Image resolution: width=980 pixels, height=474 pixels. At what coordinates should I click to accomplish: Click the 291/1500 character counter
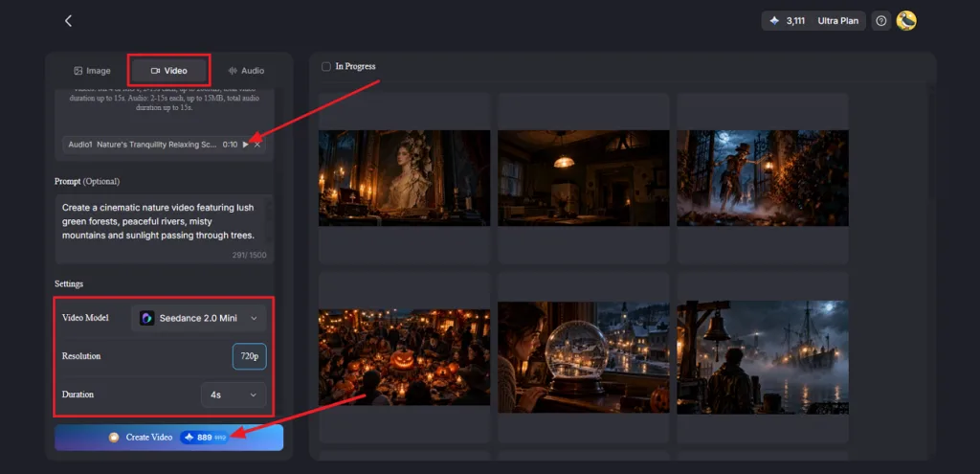(x=249, y=255)
